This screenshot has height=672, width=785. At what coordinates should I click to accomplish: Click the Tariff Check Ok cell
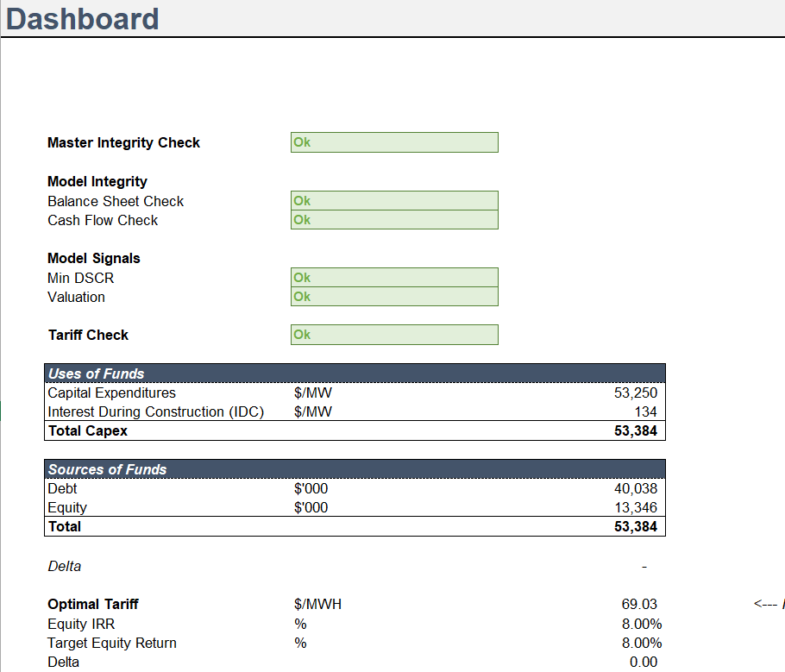(394, 335)
